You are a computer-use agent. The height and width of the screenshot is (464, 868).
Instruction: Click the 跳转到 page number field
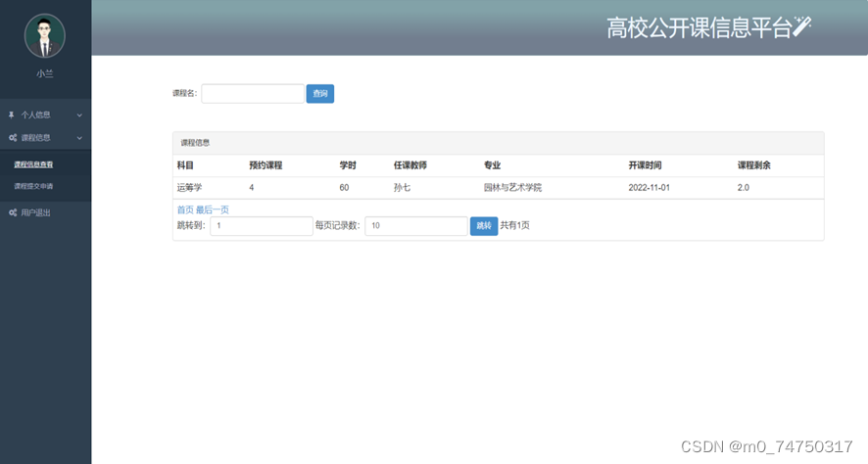262,226
